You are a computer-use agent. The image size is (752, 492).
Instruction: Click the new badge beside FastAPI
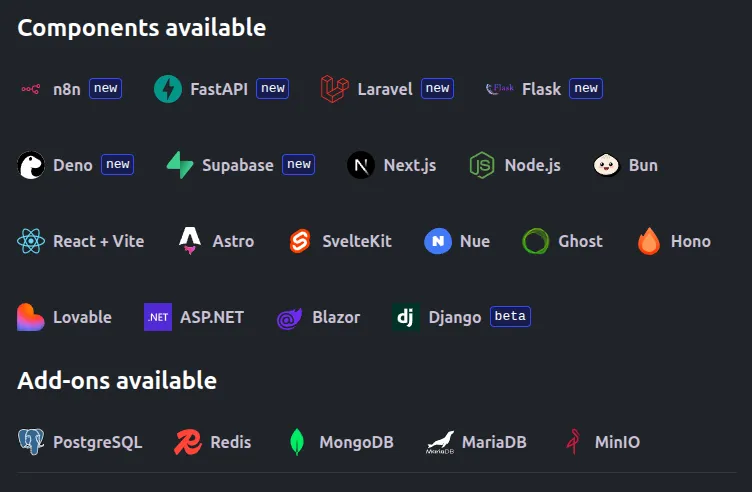coord(272,88)
